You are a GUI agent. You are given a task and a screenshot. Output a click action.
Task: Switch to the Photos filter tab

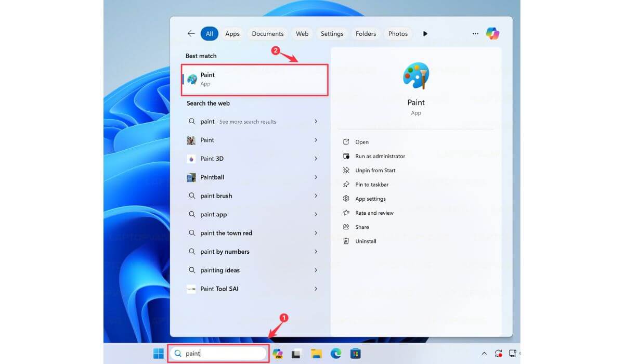398,34
